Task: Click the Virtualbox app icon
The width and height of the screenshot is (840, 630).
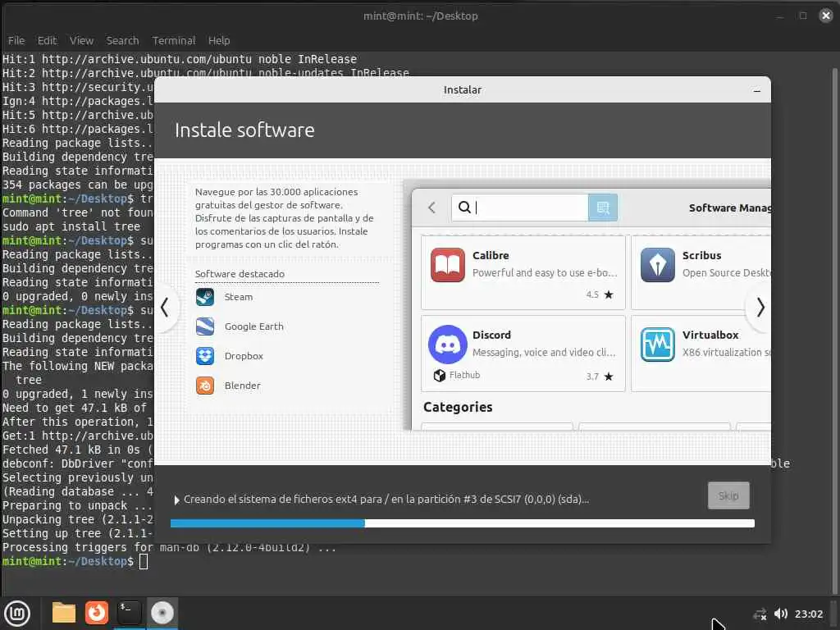Action: click(x=657, y=345)
